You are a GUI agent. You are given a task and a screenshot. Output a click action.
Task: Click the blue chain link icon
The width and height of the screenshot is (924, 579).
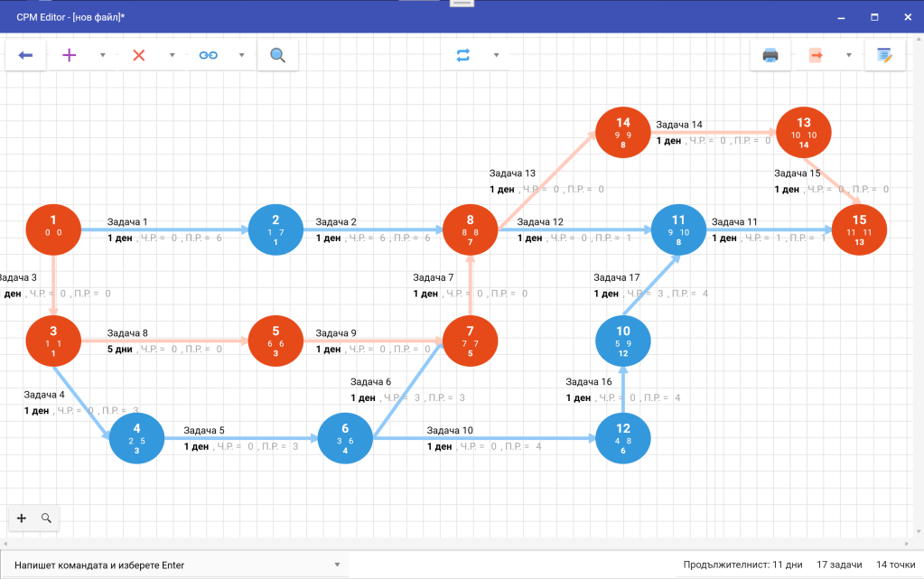coord(209,55)
